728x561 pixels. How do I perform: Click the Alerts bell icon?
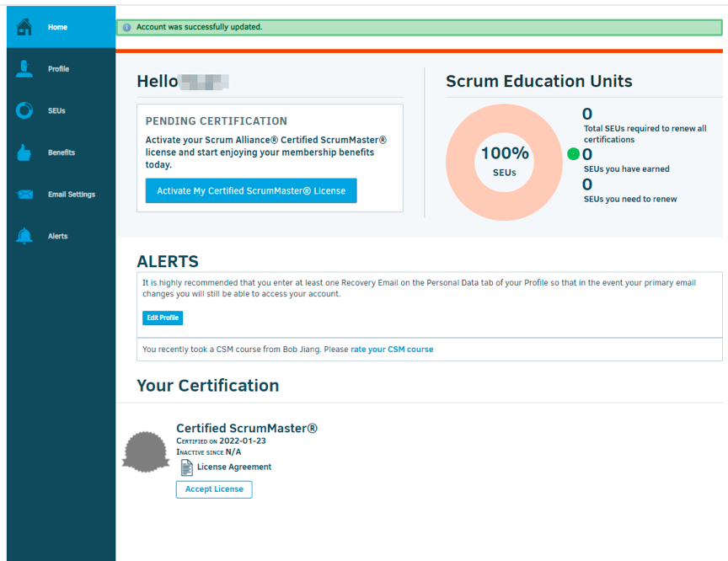pyautogui.click(x=24, y=236)
